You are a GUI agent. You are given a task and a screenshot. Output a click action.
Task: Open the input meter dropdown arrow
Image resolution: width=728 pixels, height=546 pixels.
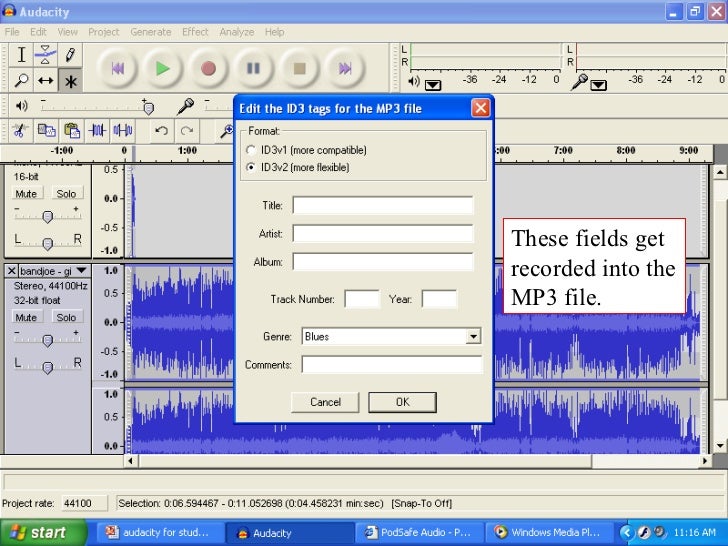point(598,85)
